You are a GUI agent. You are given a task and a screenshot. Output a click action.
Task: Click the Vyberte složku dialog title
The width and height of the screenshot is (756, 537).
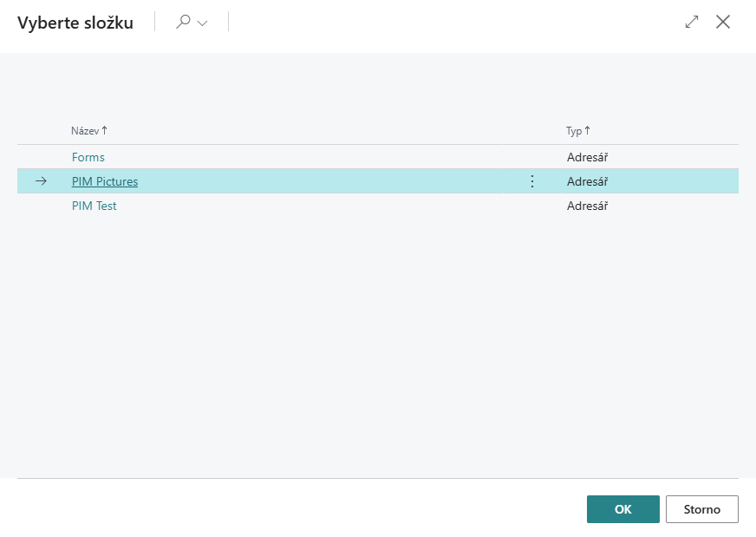75,23
